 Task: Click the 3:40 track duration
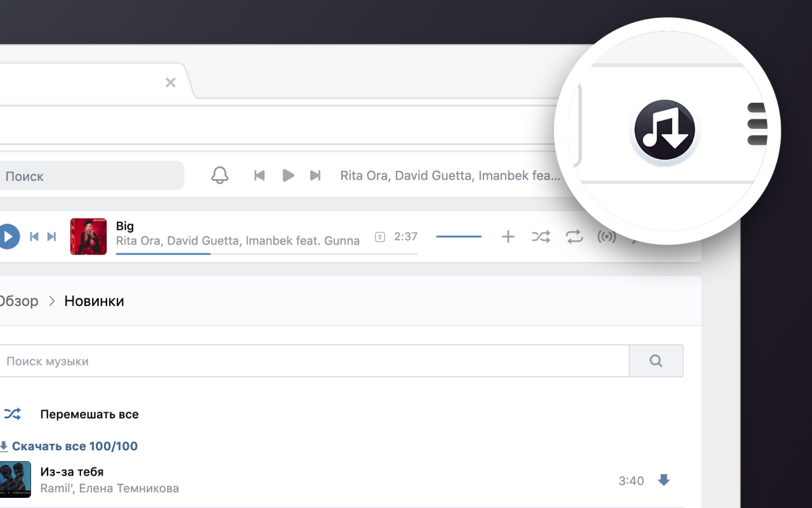click(x=631, y=481)
